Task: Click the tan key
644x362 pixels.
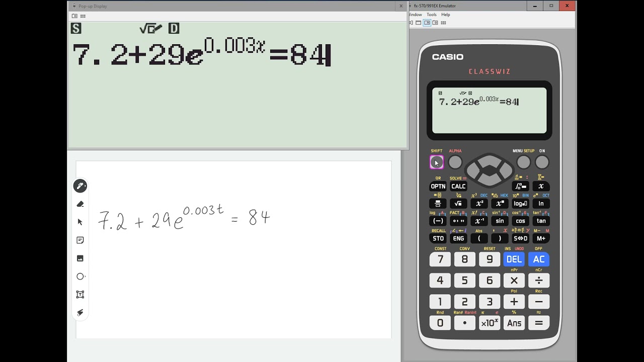Action: pyautogui.click(x=541, y=221)
